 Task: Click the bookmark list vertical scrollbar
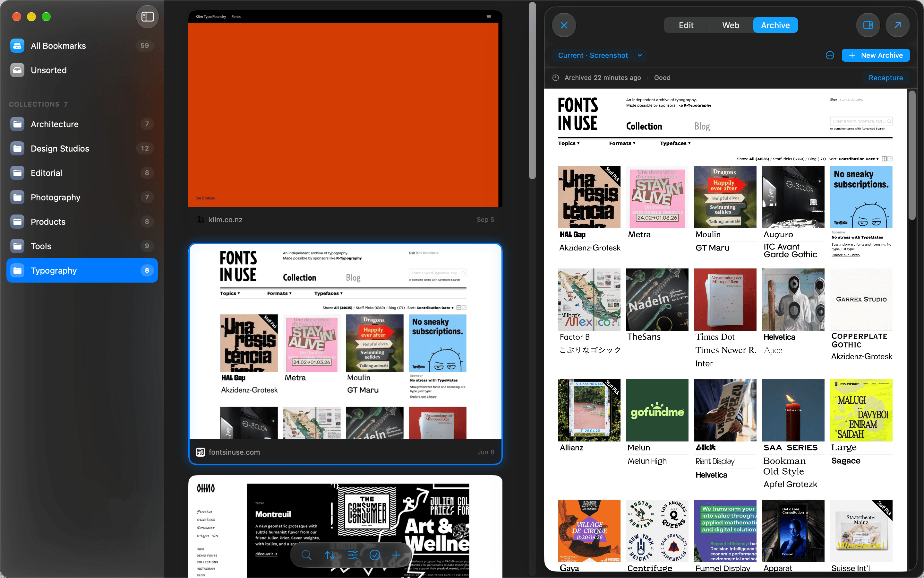click(x=532, y=90)
